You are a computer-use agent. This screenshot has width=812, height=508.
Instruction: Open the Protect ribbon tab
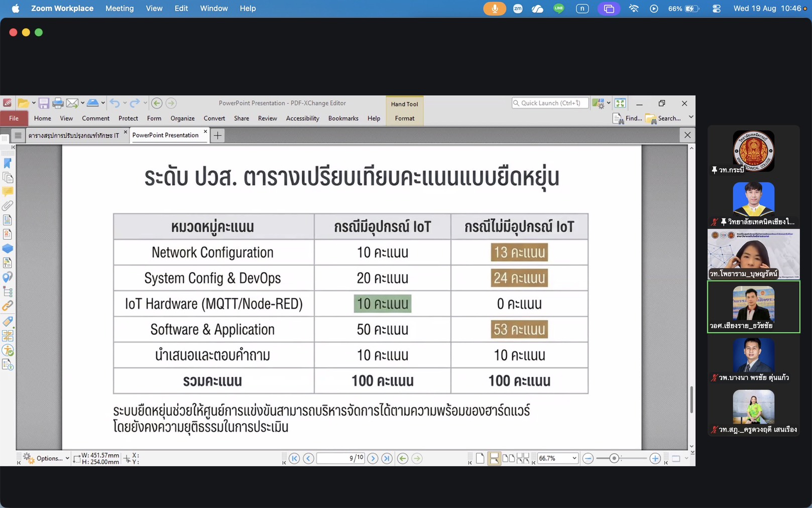coord(128,118)
